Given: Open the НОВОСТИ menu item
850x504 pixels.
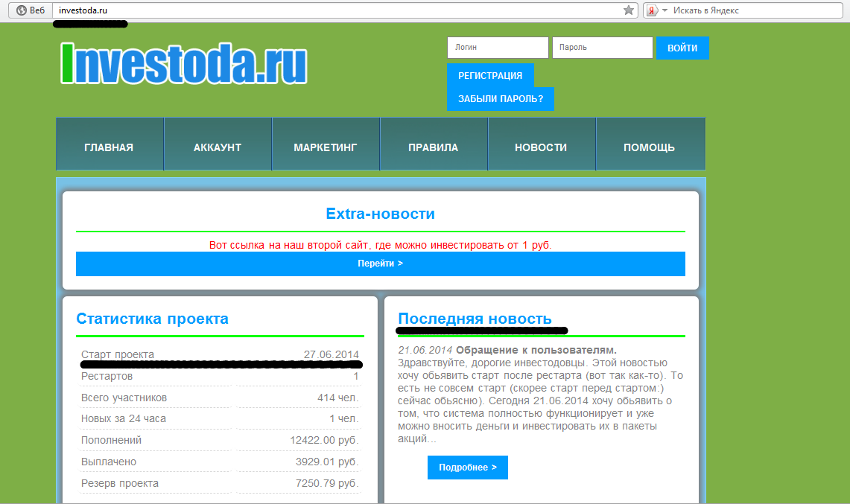Looking at the screenshot, I should 541,144.
